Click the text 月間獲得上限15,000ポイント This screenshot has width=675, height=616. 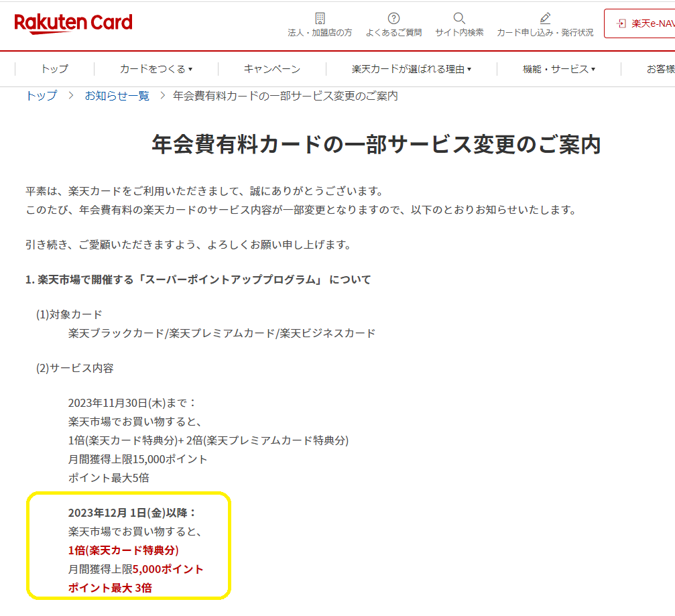pyautogui.click(x=138, y=459)
